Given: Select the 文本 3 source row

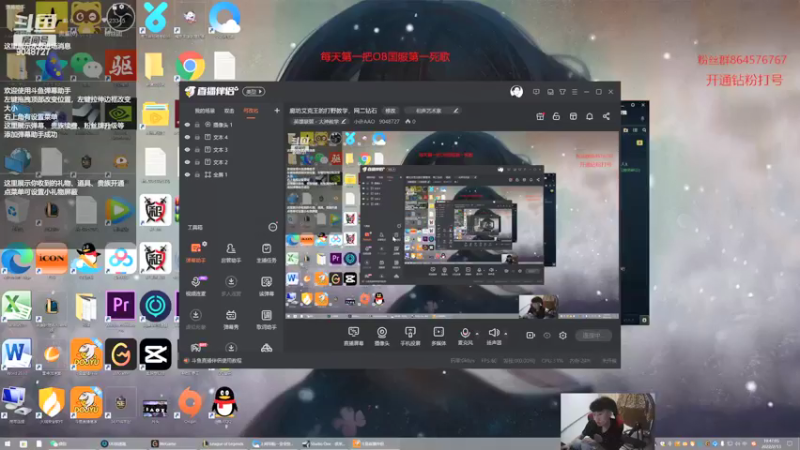Looking at the screenshot, I should click(232, 149).
